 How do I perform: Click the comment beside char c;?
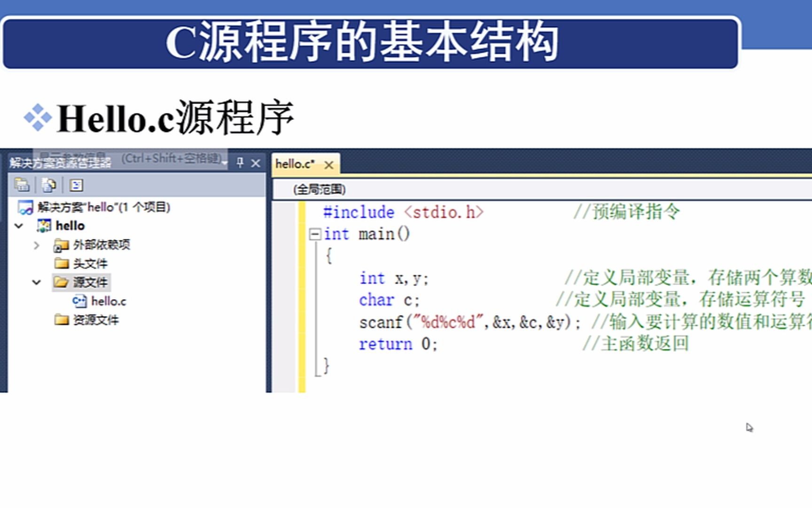click(x=680, y=299)
